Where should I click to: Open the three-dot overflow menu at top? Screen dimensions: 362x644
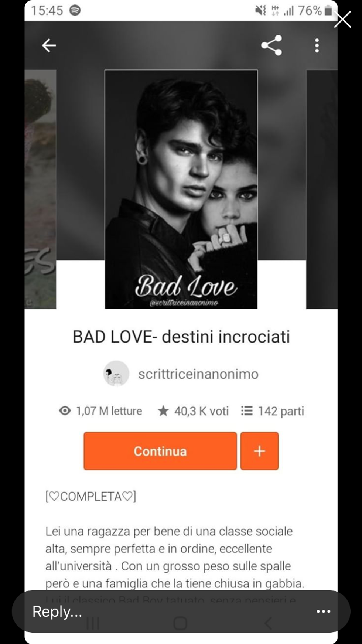[317, 45]
